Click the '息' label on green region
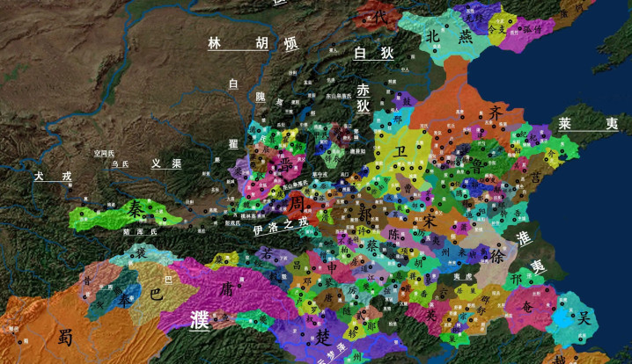The width and height of the screenshot is (632, 364). click(400, 275)
